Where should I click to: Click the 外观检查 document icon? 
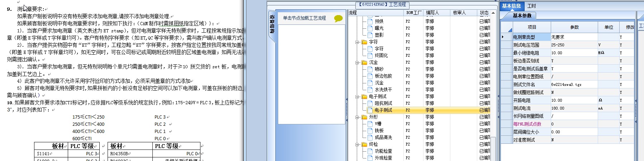[370, 158]
